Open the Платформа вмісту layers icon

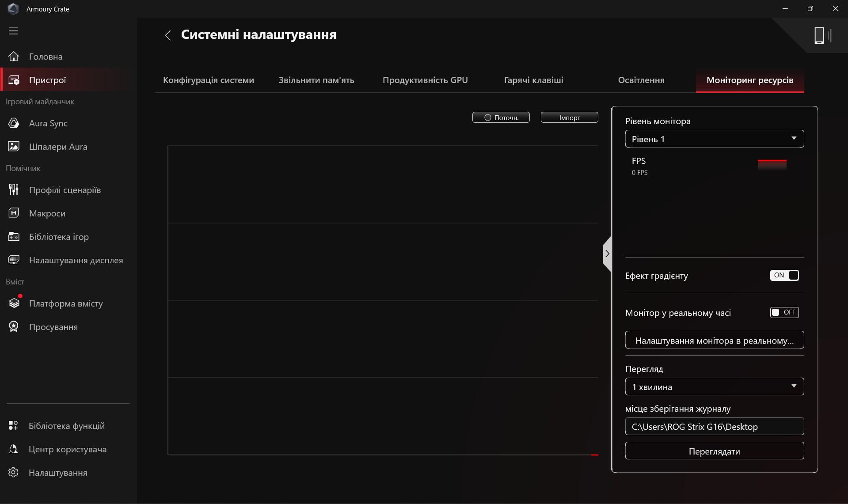tap(14, 303)
